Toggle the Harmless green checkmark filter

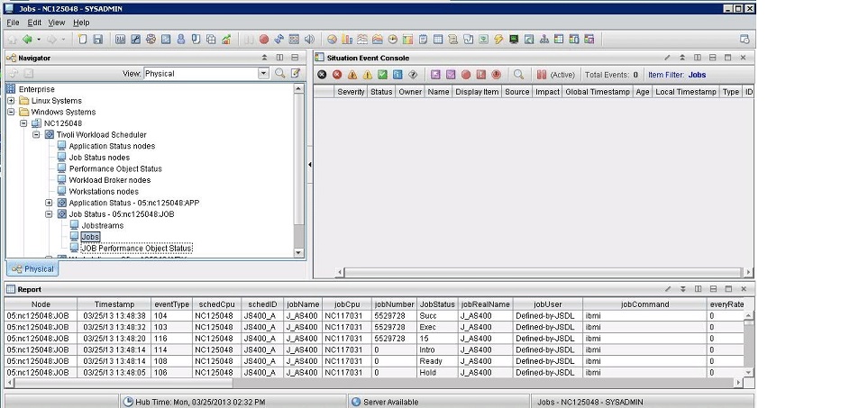pyautogui.click(x=382, y=75)
